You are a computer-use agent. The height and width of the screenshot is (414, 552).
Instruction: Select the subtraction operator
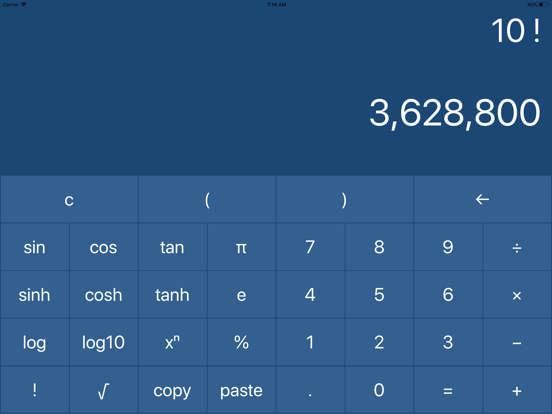(x=517, y=342)
